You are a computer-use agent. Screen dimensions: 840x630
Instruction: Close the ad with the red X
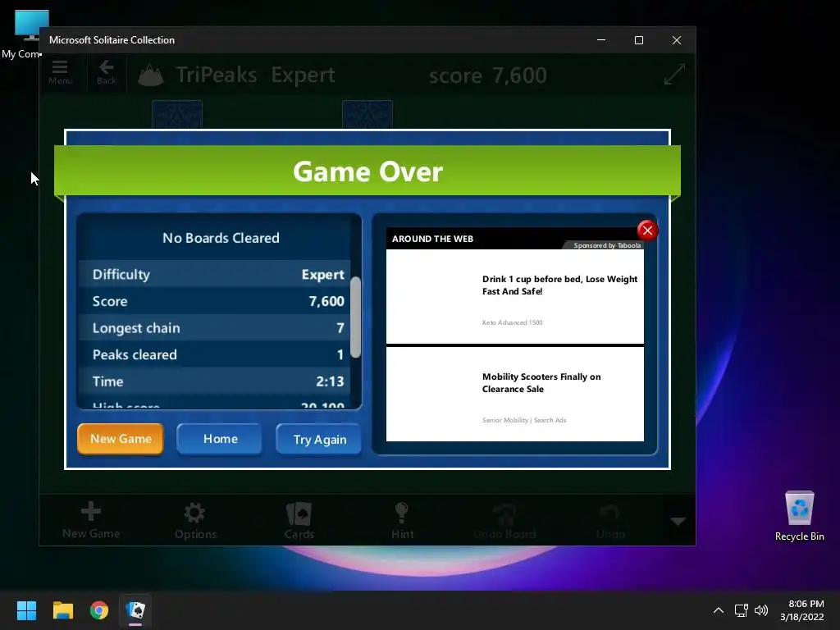[648, 231]
